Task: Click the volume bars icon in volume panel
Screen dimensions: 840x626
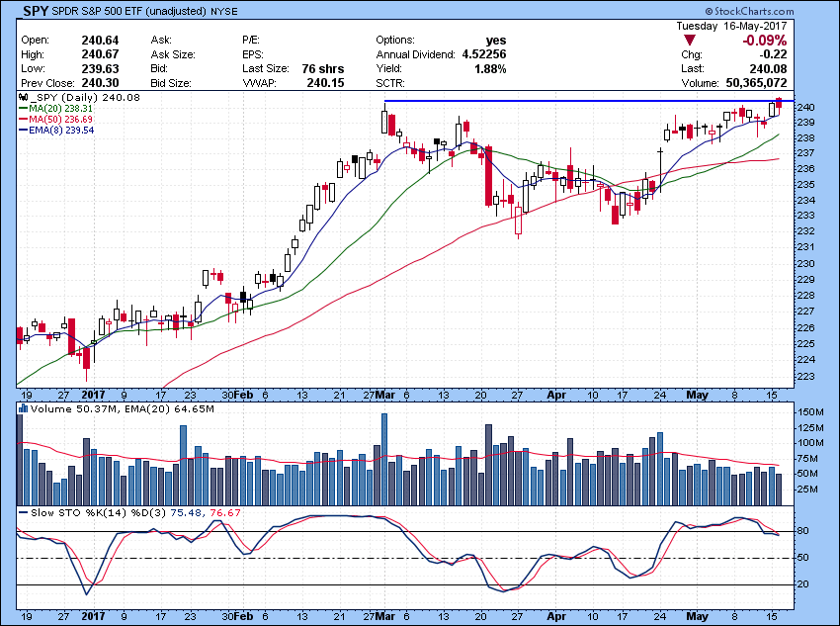Action: click(x=23, y=408)
